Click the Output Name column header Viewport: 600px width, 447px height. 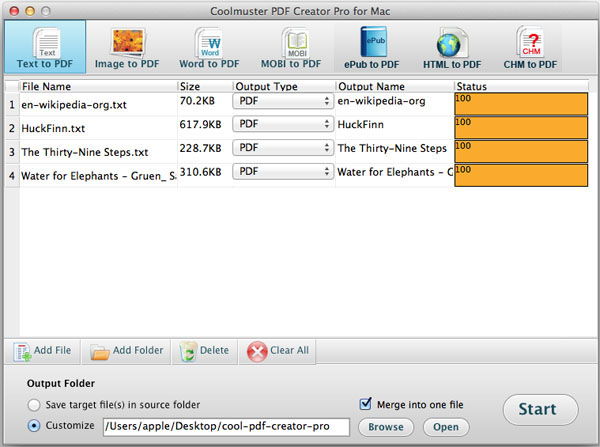tap(395, 86)
